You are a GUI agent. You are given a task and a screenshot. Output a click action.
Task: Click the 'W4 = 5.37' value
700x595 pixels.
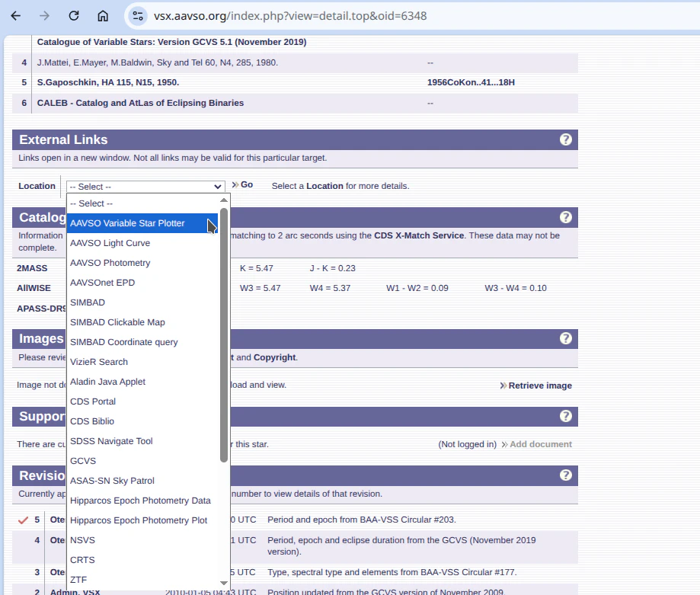[x=330, y=288]
